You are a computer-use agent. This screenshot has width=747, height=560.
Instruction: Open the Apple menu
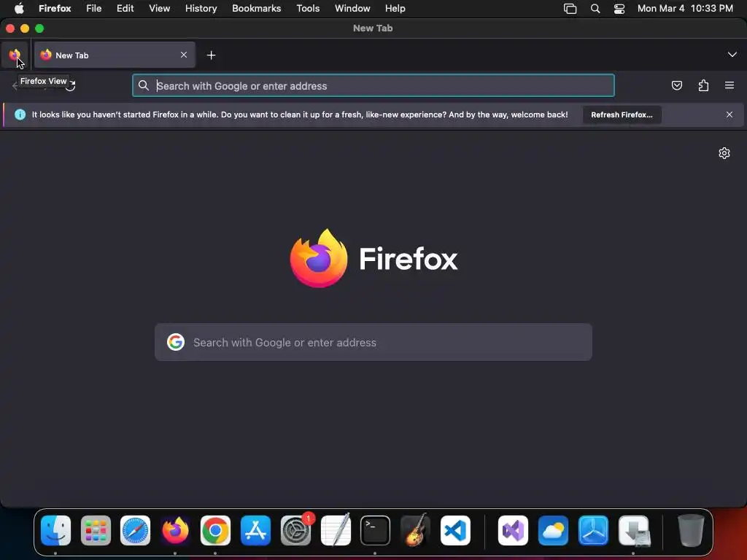tap(19, 8)
